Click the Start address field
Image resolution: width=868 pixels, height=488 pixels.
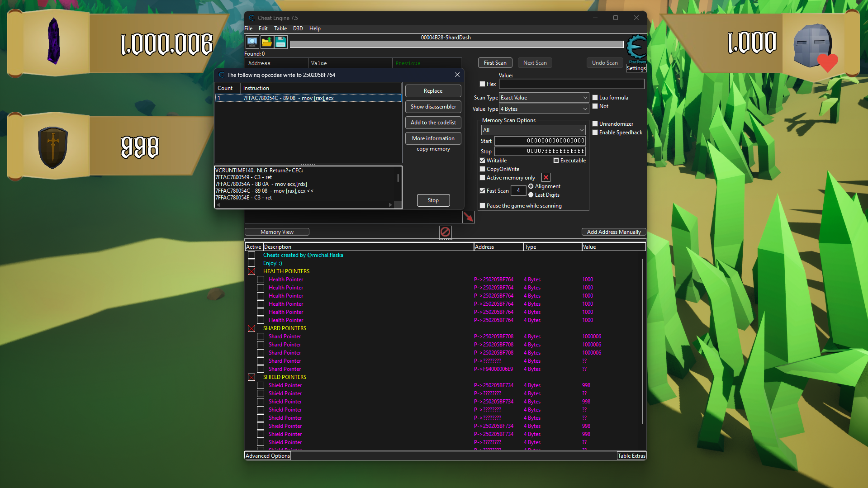[x=540, y=141]
